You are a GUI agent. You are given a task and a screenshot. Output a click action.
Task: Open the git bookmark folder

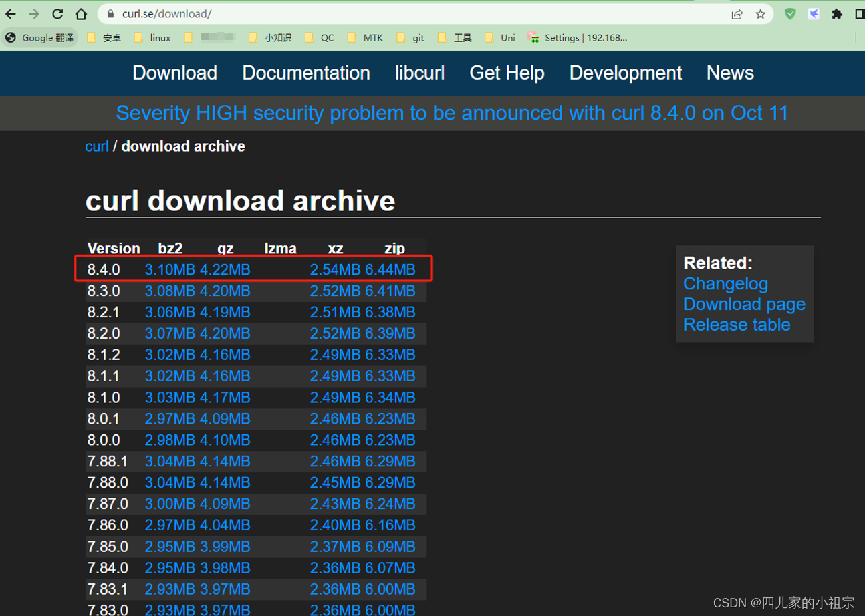pyautogui.click(x=410, y=38)
